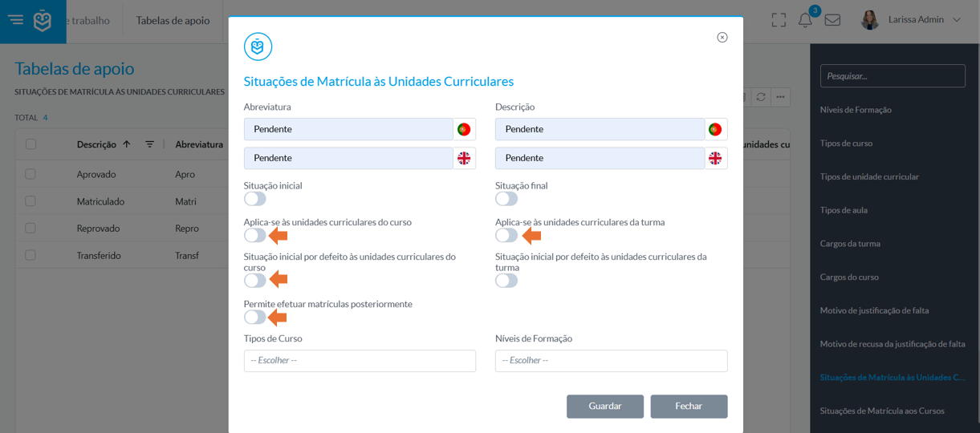Image resolution: width=980 pixels, height=433 pixels.
Task: Enable the Situação final toggle
Action: 506,199
